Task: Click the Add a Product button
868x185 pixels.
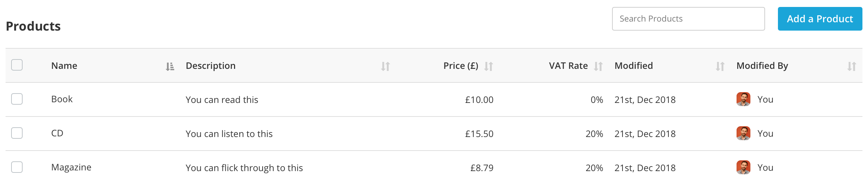Action: 820,19
